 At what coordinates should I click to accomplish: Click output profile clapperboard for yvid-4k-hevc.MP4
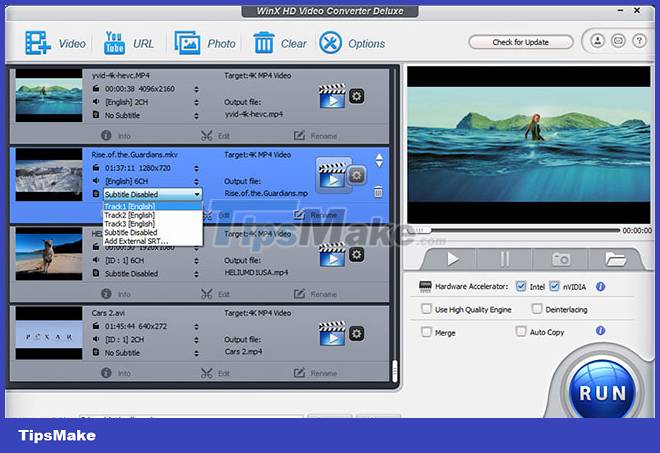pyautogui.click(x=332, y=96)
